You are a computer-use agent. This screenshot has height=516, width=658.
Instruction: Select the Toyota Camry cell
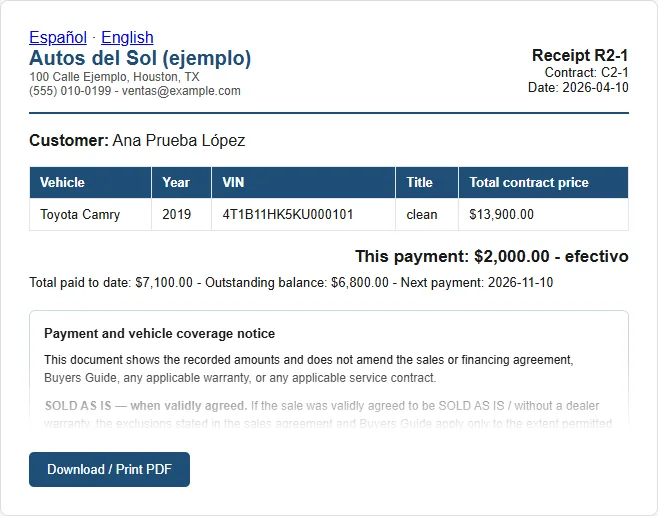pyautogui.click(x=90, y=214)
